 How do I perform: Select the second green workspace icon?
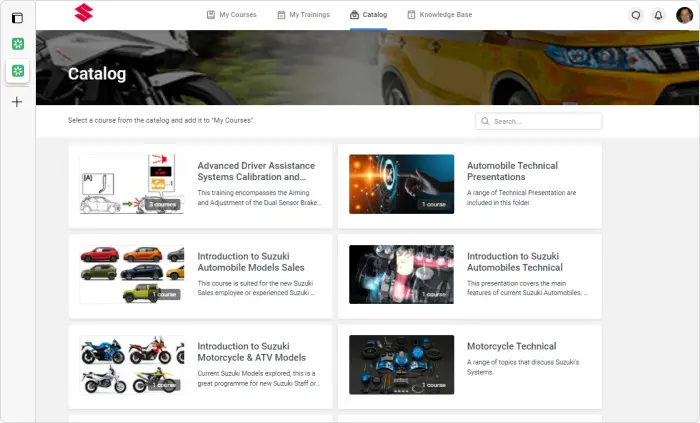pos(18,70)
